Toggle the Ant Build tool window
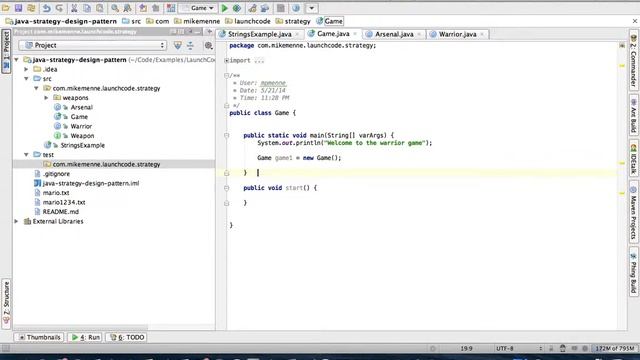 633,116
